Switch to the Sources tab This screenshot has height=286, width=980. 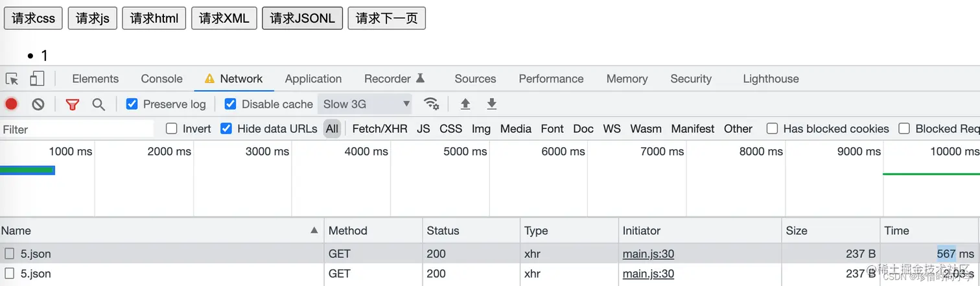[x=475, y=78]
